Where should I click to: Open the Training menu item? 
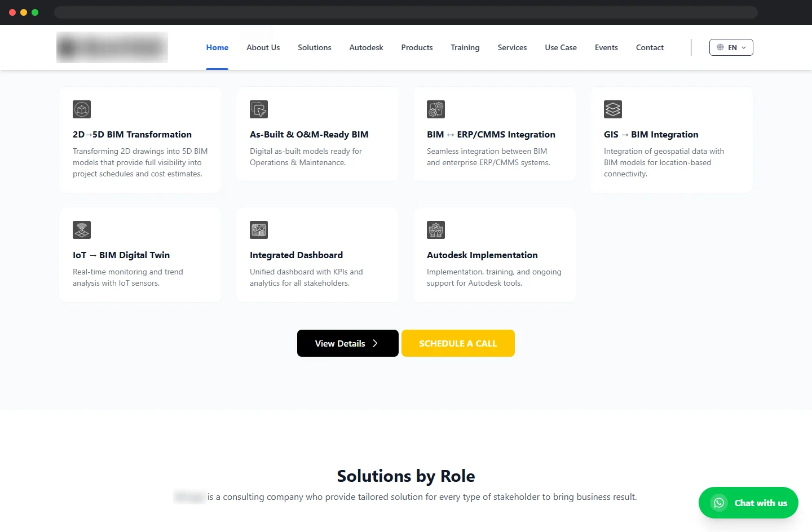(x=465, y=47)
